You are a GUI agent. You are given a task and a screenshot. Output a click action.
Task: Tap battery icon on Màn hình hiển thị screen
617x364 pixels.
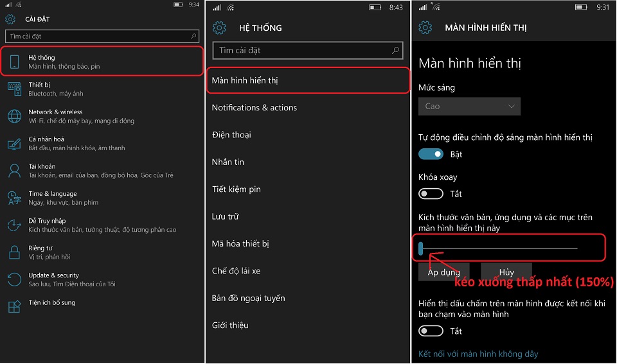click(x=581, y=7)
